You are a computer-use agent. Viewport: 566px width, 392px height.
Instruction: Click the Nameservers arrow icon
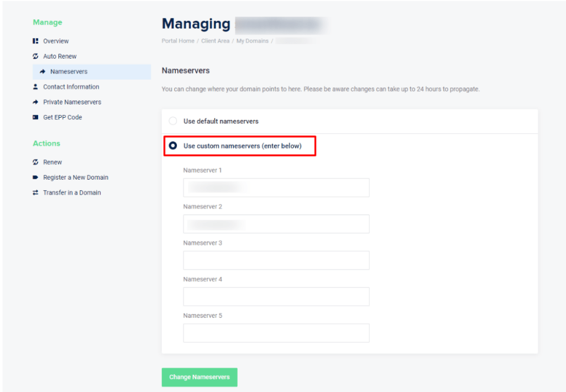pyautogui.click(x=43, y=71)
